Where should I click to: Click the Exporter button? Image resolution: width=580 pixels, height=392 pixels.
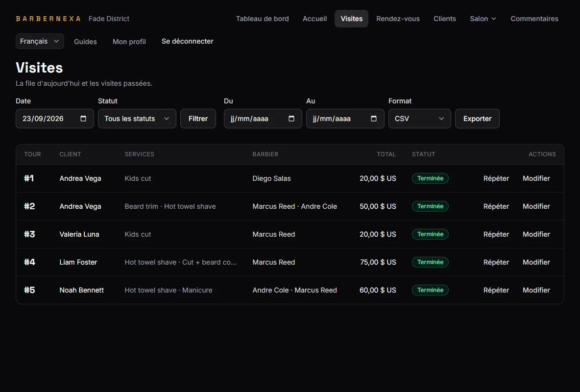477,119
